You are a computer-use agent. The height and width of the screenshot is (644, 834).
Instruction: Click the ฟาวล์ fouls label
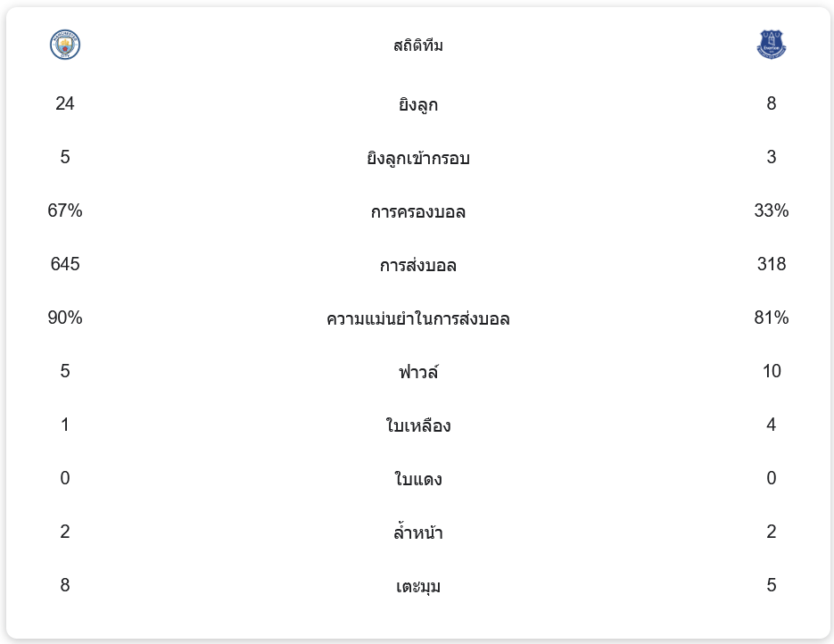(x=417, y=372)
